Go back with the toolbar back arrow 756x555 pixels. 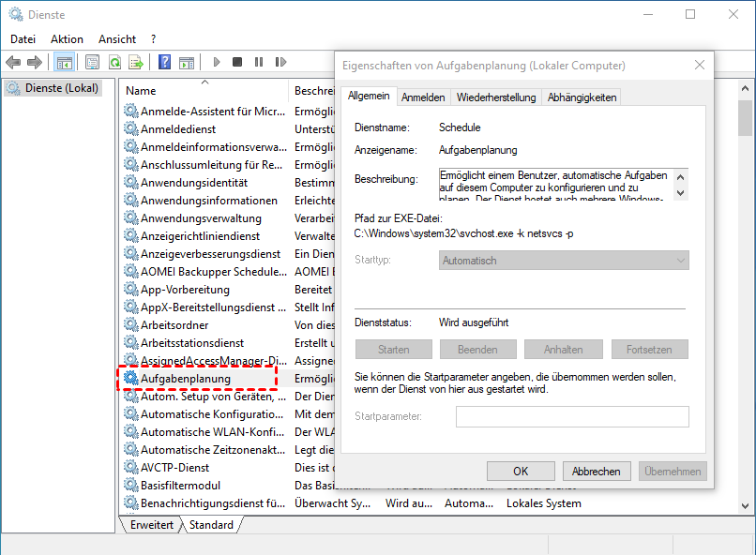[13, 62]
